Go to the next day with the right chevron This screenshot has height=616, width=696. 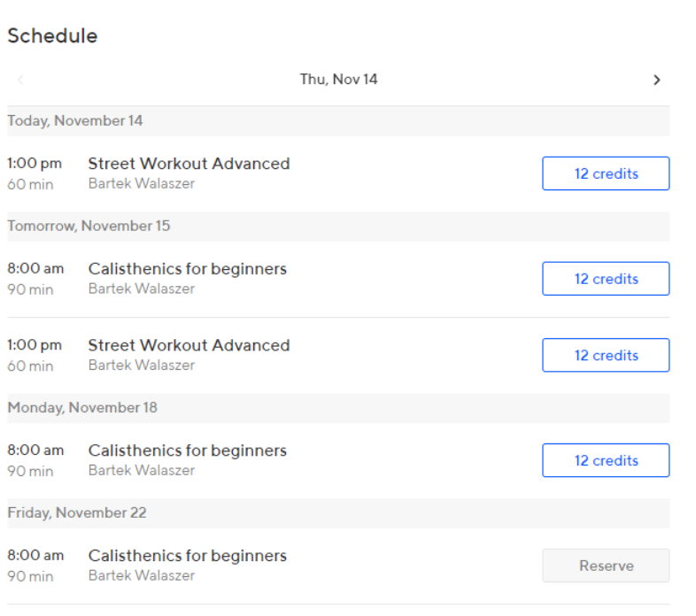656,80
